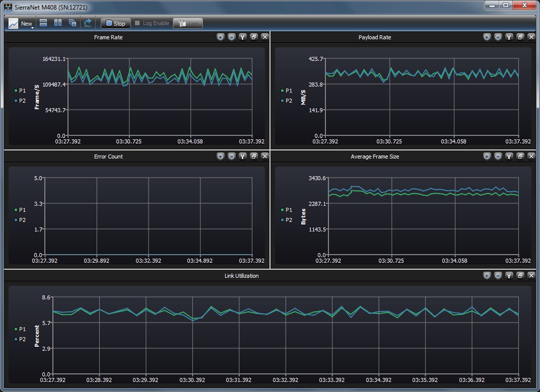The image size is (540, 392).
Task: Click the vertical tile layout icon
Action: pyautogui.click(x=58, y=23)
